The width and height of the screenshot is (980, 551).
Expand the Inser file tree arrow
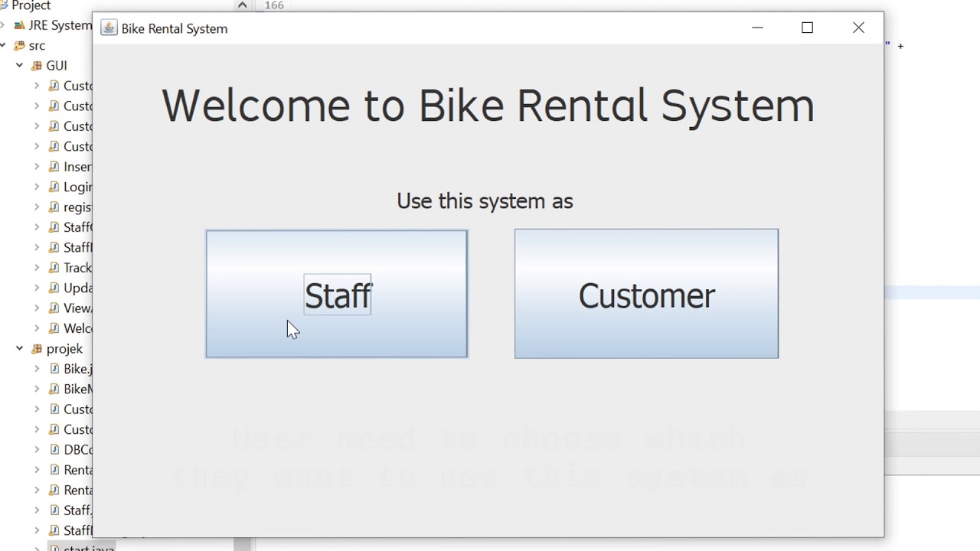37,167
